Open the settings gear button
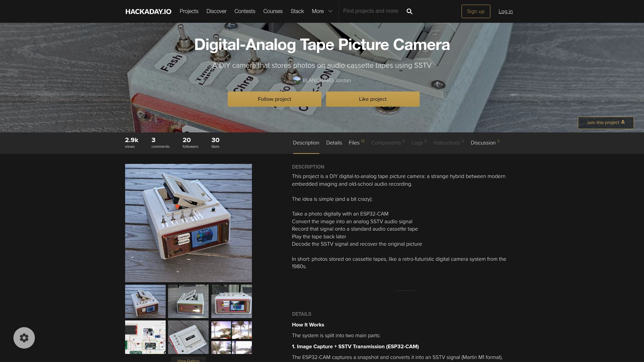Screen dimensions: 644x362 click(x=24, y=338)
